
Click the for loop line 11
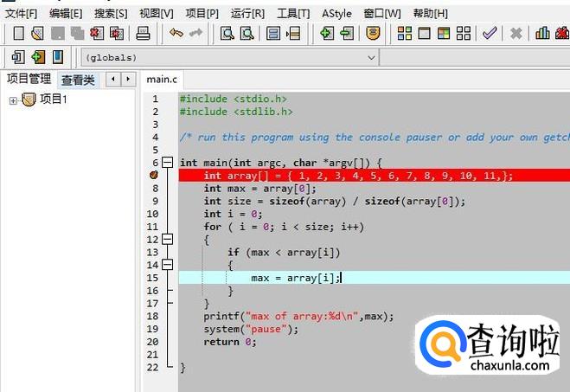point(284,227)
